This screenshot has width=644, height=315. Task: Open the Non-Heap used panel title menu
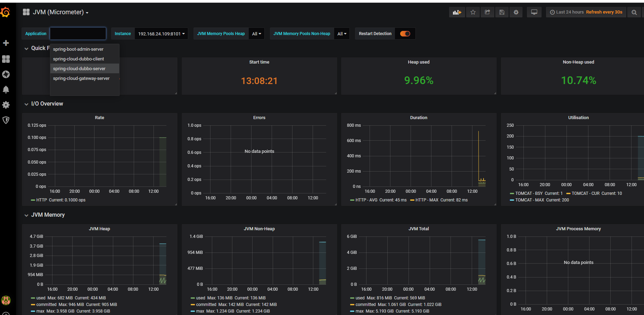tap(578, 62)
